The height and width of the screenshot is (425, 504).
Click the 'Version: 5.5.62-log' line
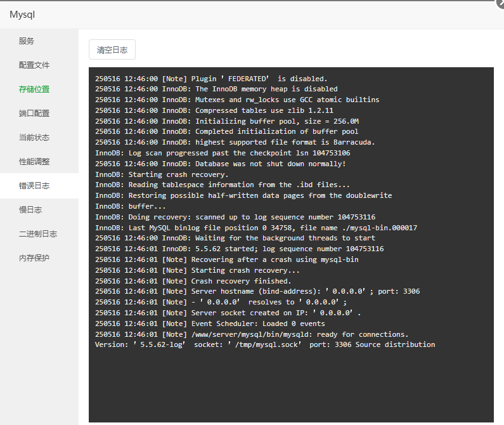[x=265, y=344]
